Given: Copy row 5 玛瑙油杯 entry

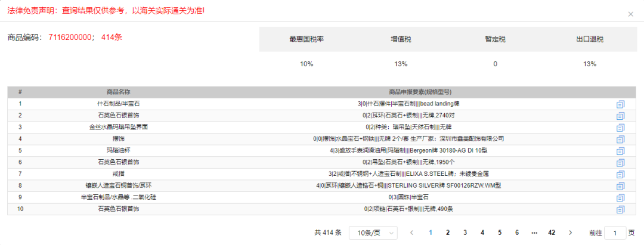Looking at the screenshot, I should [x=620, y=151].
